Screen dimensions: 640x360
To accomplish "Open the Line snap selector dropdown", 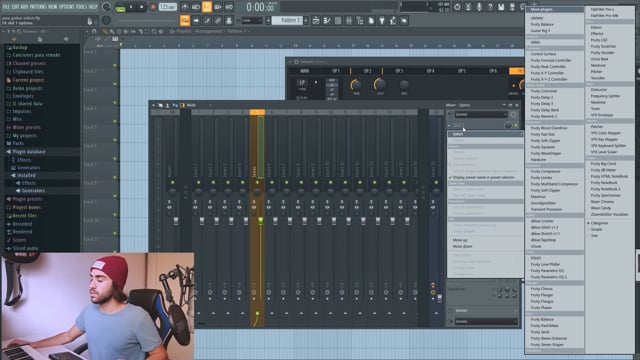I will pos(252,20).
